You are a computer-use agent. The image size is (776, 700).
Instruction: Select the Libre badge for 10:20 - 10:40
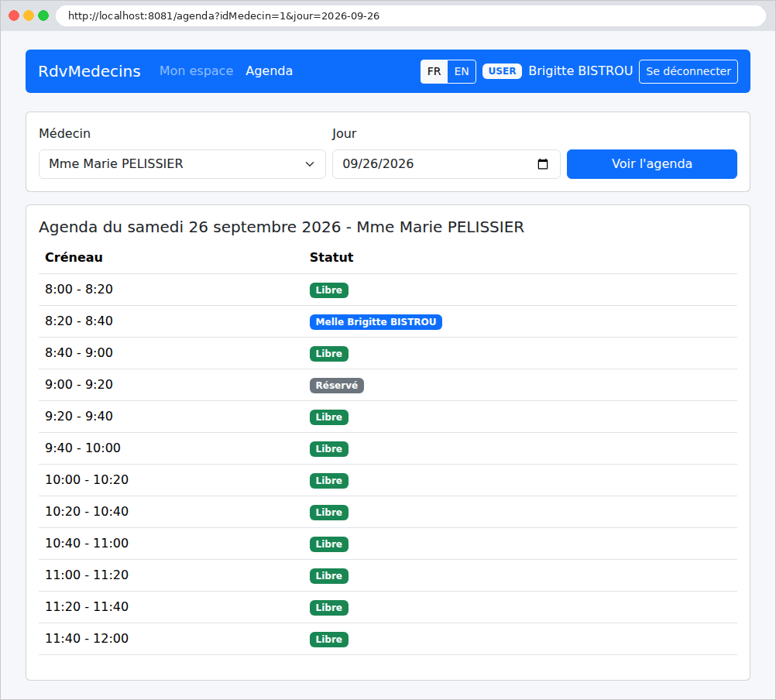click(x=329, y=512)
